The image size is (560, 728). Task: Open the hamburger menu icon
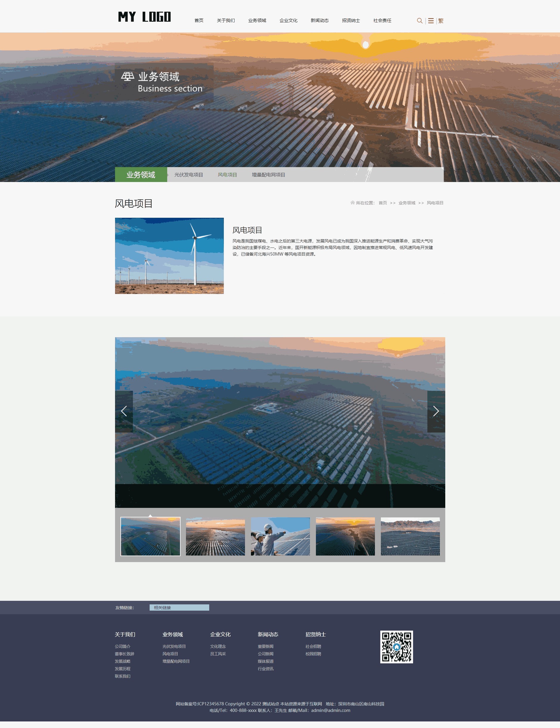431,21
